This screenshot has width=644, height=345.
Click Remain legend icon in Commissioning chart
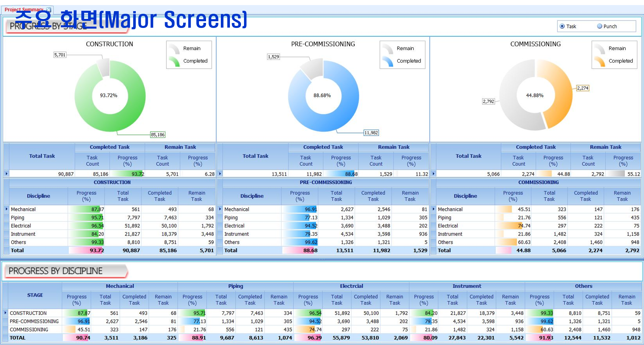600,49
